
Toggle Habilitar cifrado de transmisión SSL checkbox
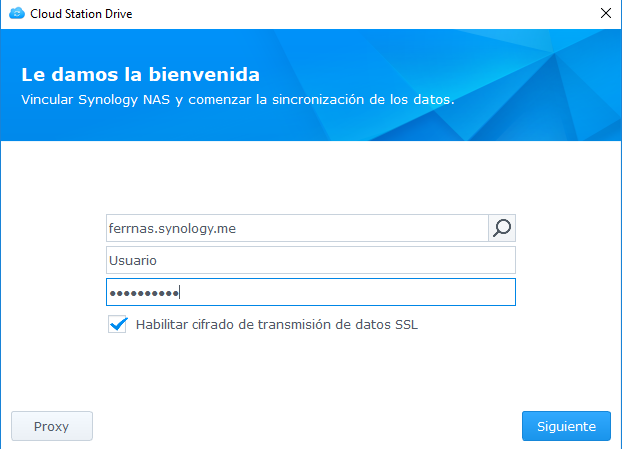[117, 324]
